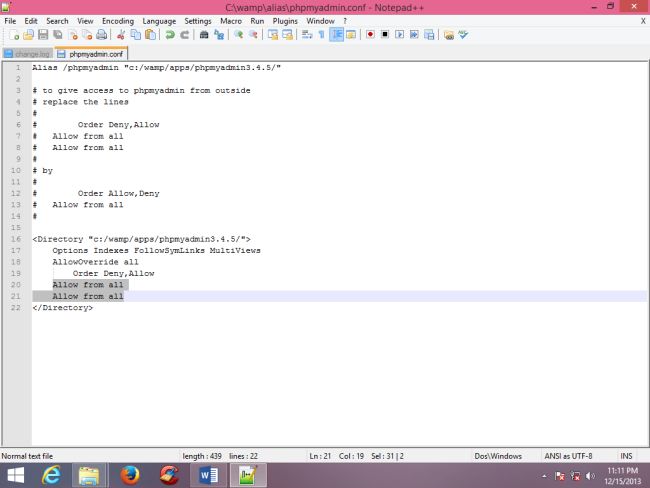Toggle the highlighted indent guide button
650x488 pixels.
click(336, 35)
